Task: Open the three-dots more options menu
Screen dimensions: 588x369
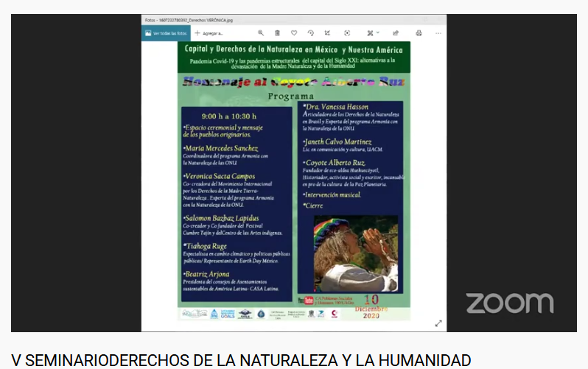Action: click(438, 33)
